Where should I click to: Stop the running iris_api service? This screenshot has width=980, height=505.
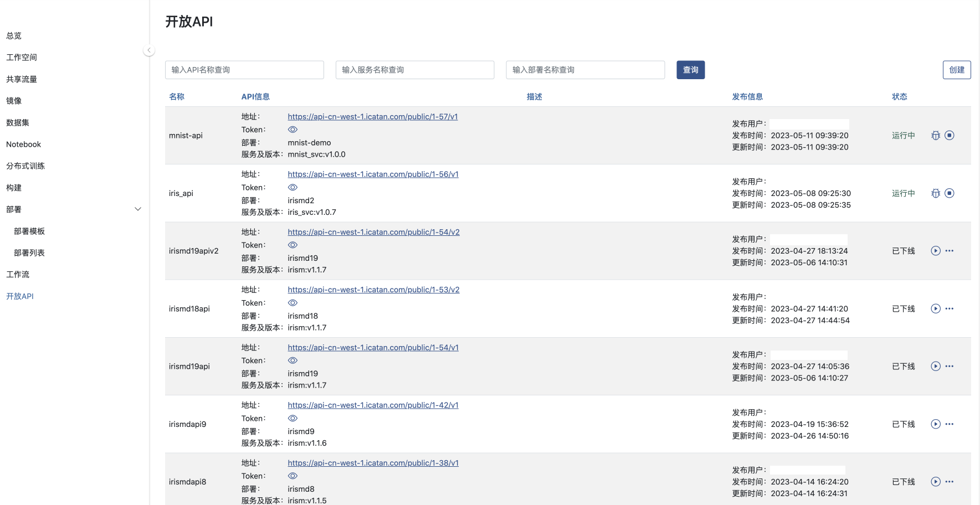(950, 193)
